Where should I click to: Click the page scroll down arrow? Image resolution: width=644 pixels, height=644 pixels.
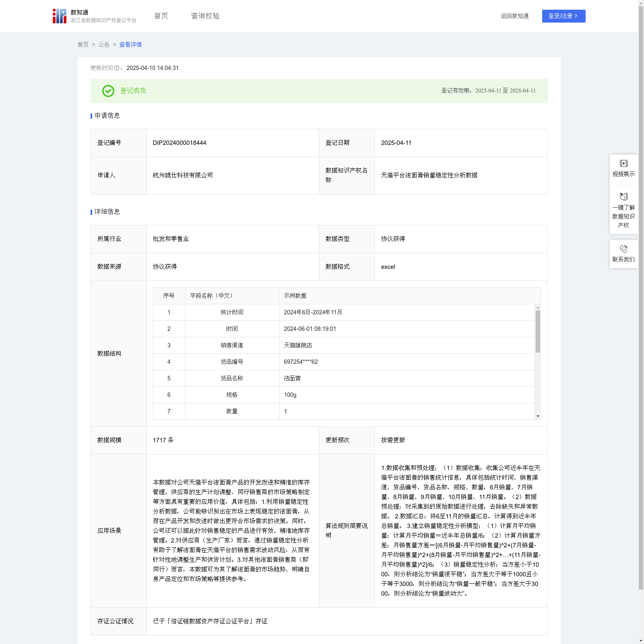pos(641,640)
